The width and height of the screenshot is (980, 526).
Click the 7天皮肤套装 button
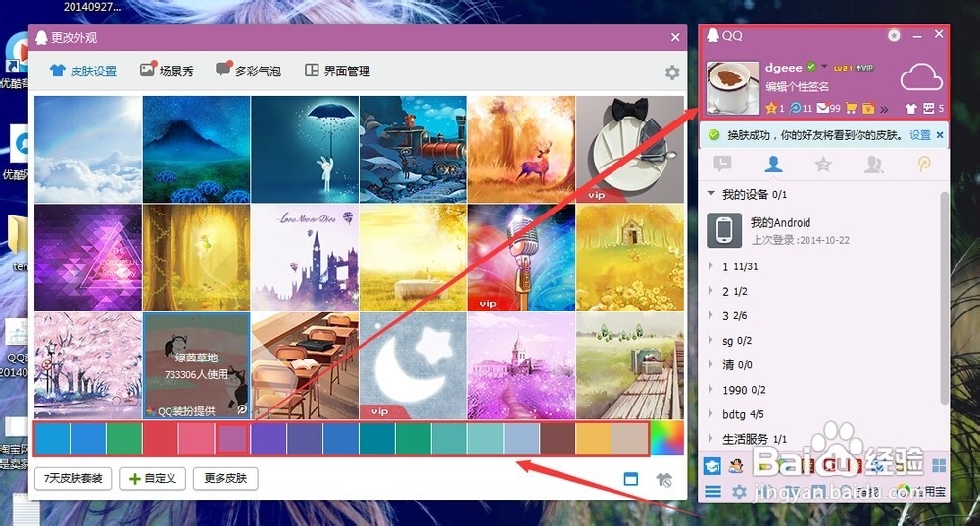pos(73,479)
